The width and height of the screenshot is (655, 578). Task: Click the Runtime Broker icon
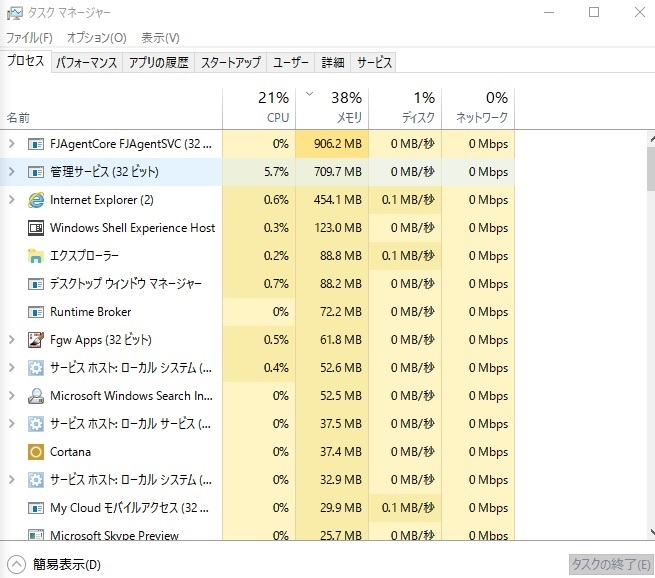(x=36, y=312)
